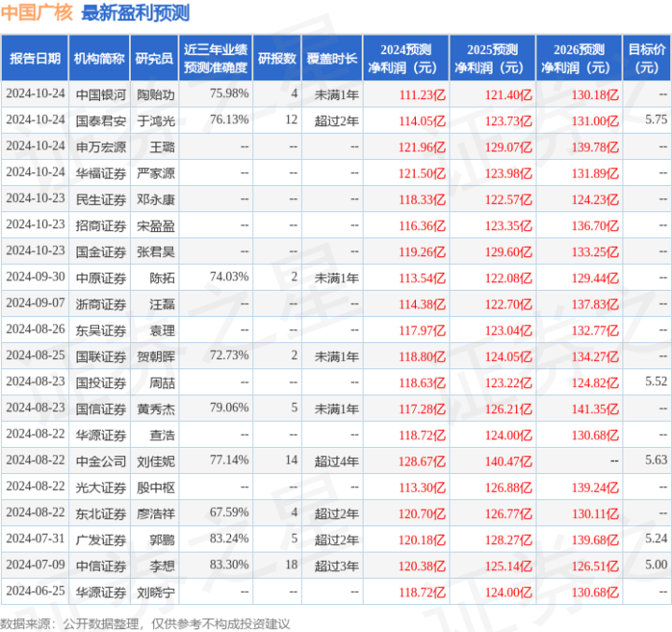Click the 5.75 target price

coord(656,119)
